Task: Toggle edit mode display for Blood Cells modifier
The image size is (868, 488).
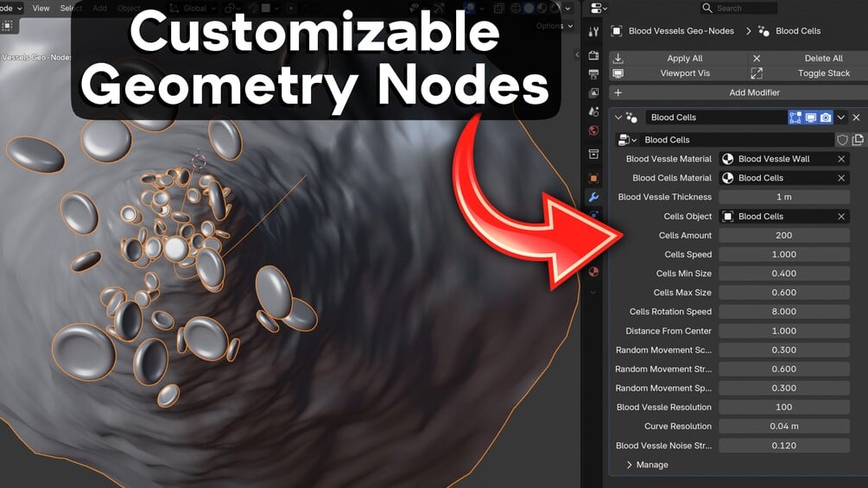Action: click(x=795, y=117)
